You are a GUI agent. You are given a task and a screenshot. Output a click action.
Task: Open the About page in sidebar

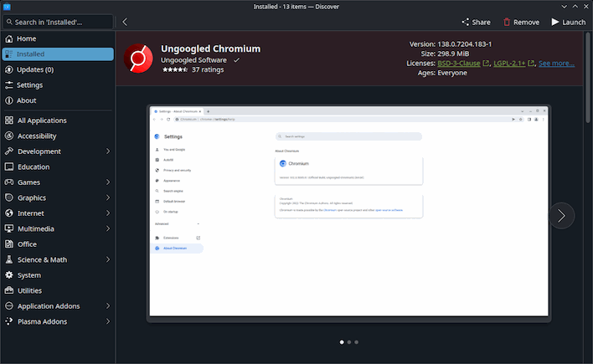(27, 100)
